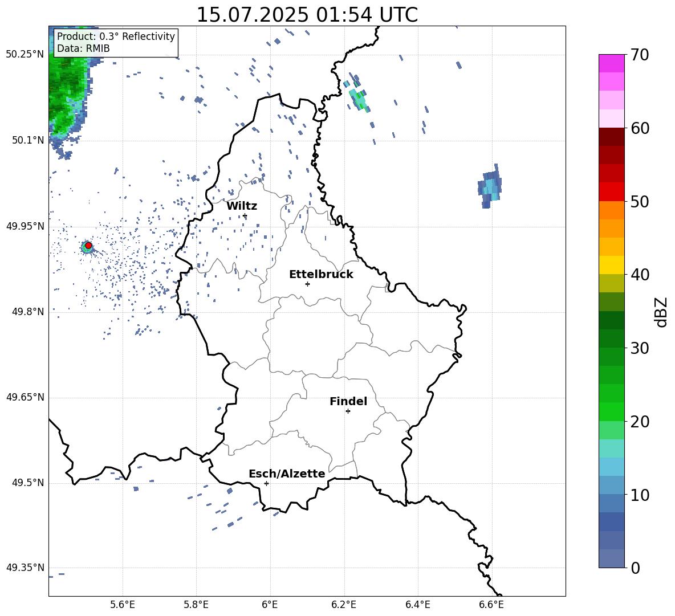Screen dimensions: 675x616
Task: Click latitude label 50.1°N
Action: point(28,140)
